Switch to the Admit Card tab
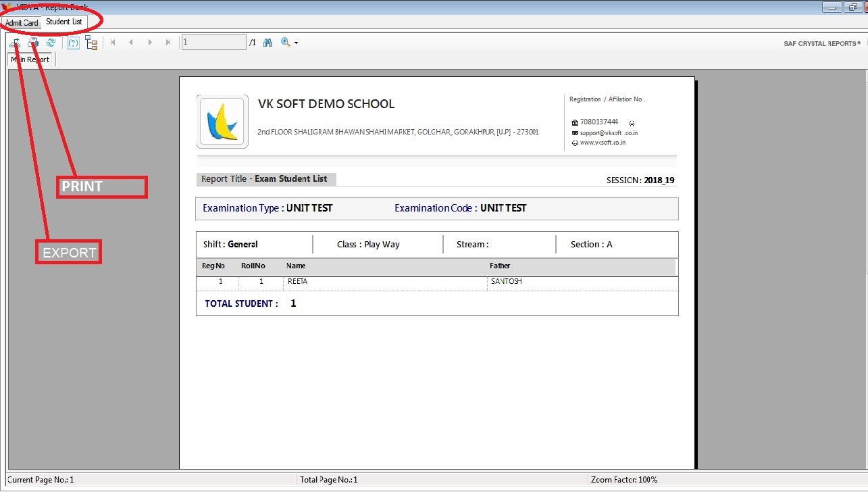Screen dimensions: 868x492 pyautogui.click(x=22, y=22)
